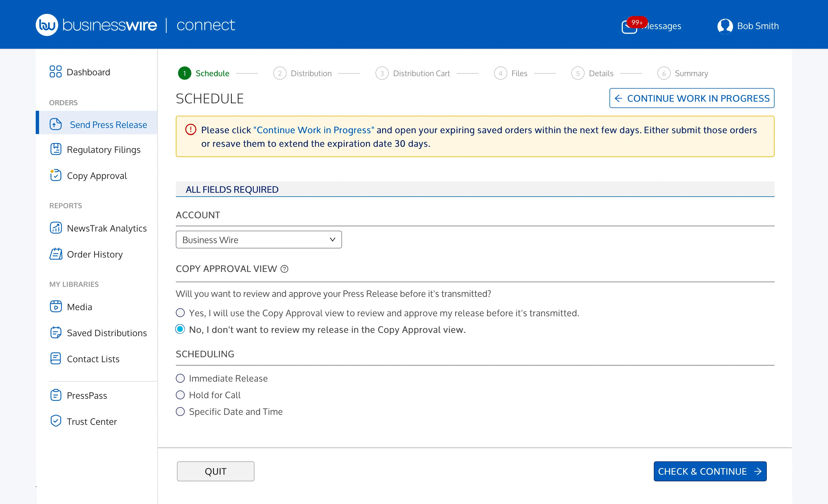Choose Hold for Call scheduling option
Screen dimensions: 828x504
180,395
